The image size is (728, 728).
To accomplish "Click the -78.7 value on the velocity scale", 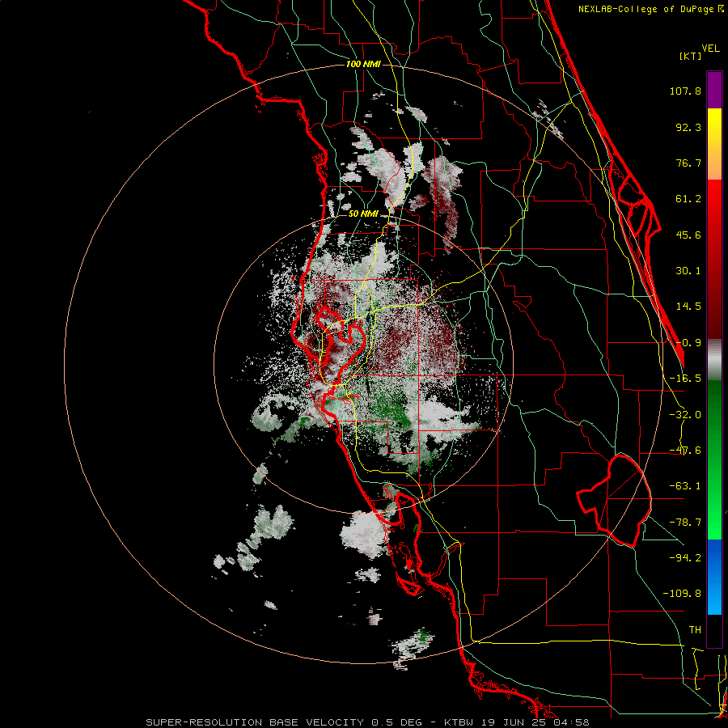I will click(x=685, y=523).
